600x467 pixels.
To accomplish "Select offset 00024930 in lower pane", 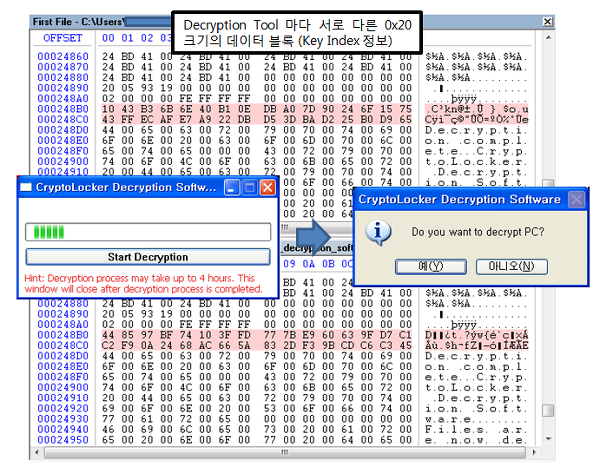I will click(x=63, y=419).
